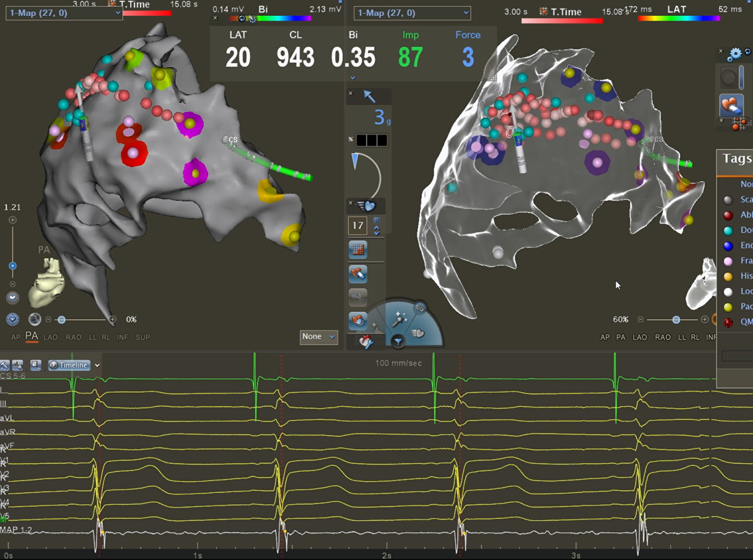Click the round toggle button in right panel

(729, 77)
